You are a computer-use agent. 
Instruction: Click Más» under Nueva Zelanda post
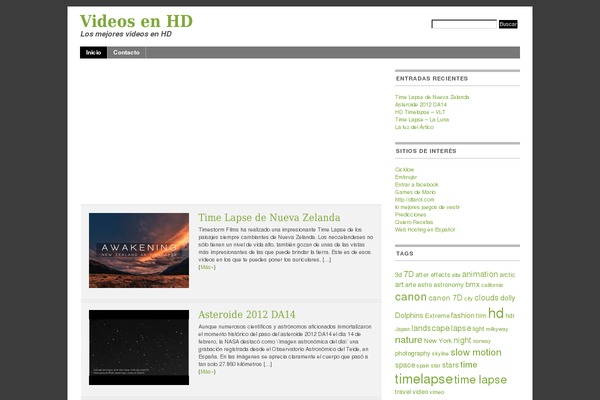pyautogui.click(x=207, y=267)
